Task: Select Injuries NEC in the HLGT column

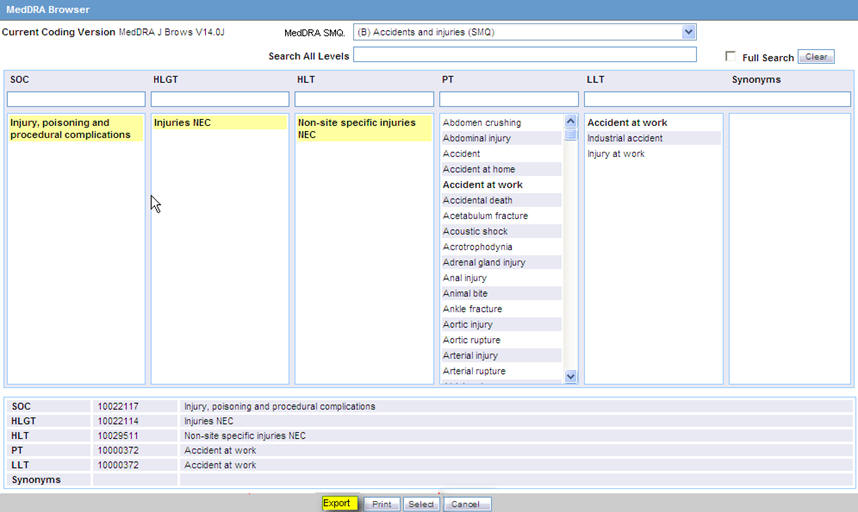Action: pos(219,123)
